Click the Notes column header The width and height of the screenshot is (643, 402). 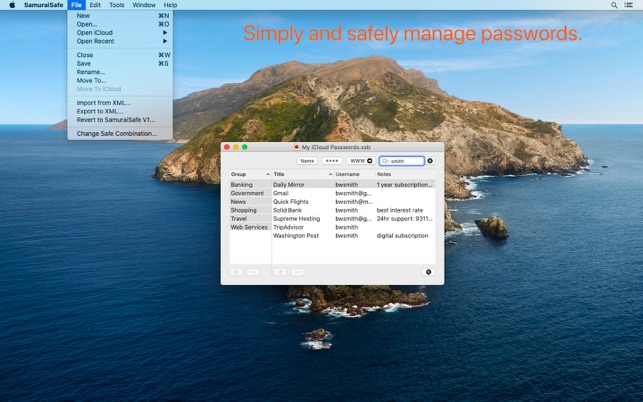pos(405,174)
